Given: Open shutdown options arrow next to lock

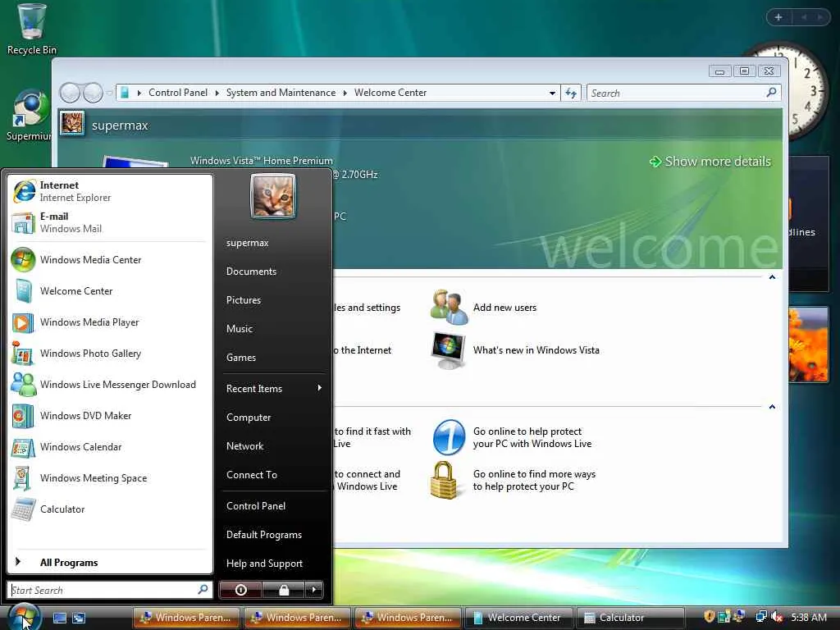Looking at the screenshot, I should [x=314, y=590].
